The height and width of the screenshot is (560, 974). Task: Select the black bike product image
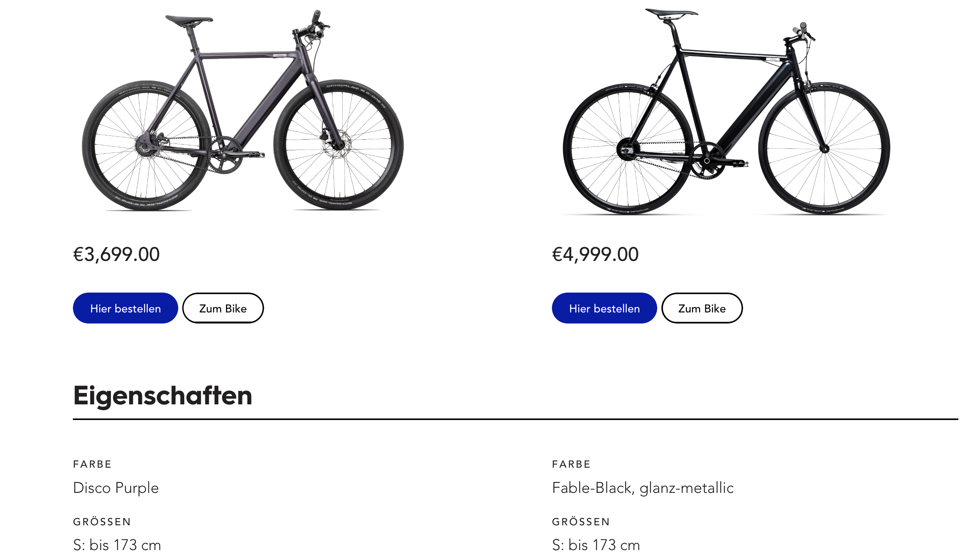(726, 111)
